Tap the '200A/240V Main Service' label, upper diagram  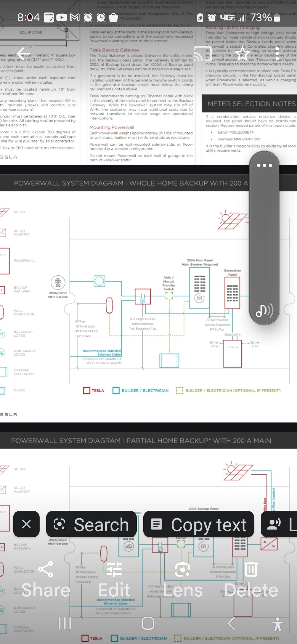click(x=58, y=295)
